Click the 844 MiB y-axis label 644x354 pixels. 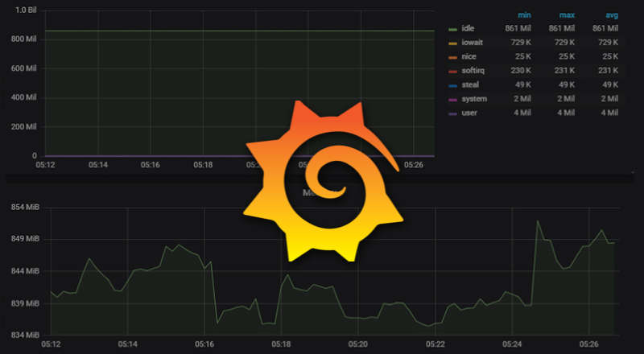pyautogui.click(x=25, y=271)
